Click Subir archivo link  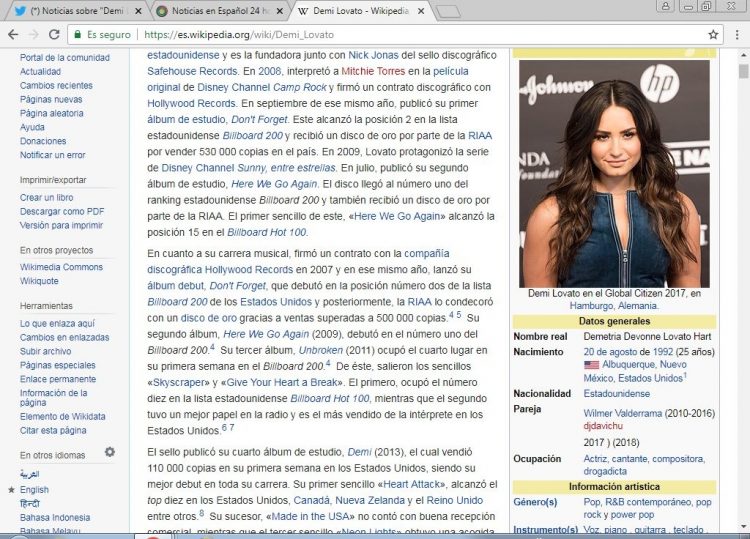tap(45, 351)
